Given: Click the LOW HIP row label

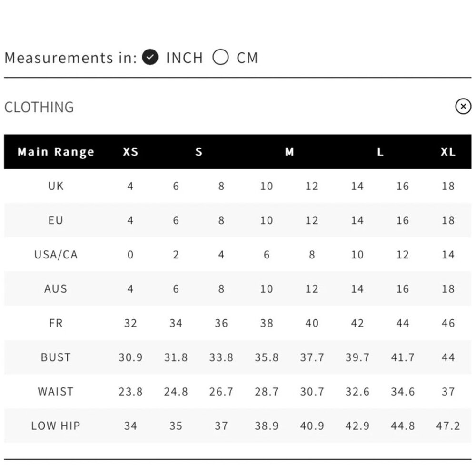Looking at the screenshot, I should 56,426.
